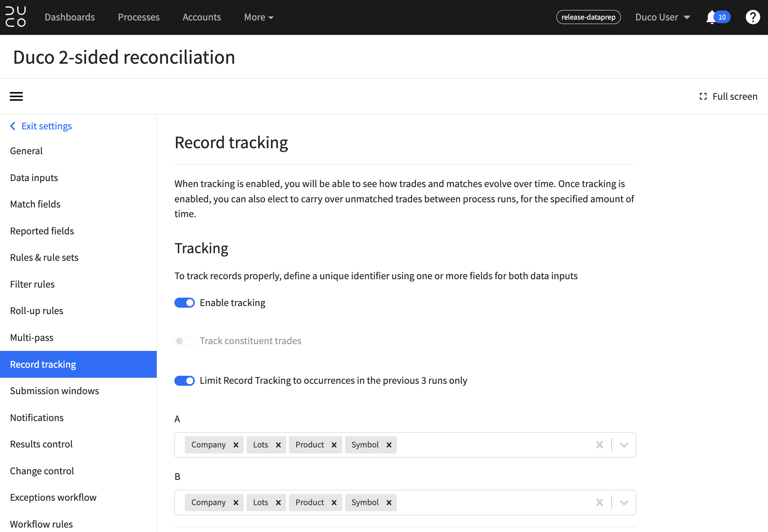This screenshot has width=768, height=532.
Task: Select Change control section
Action: point(78,471)
